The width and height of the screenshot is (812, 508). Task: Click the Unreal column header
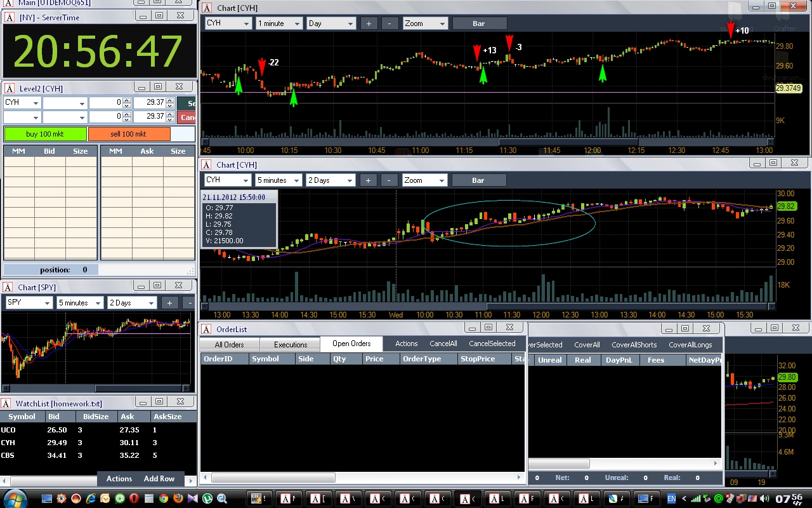[549, 360]
